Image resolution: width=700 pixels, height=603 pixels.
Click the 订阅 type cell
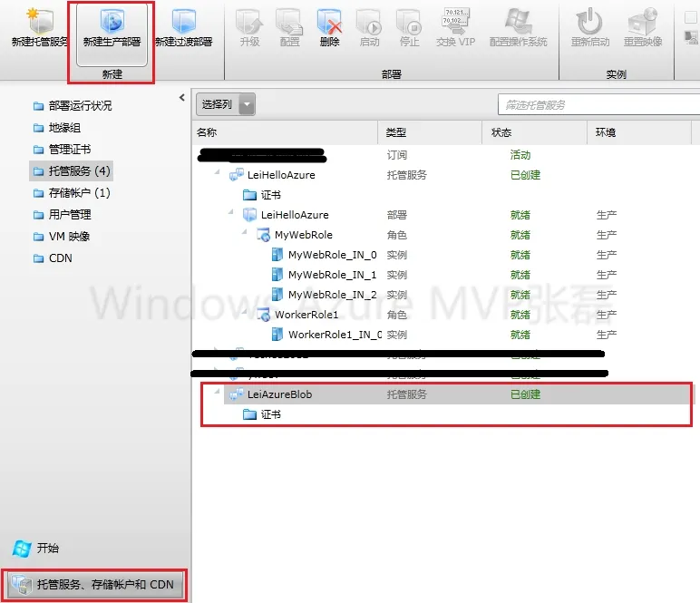point(396,155)
